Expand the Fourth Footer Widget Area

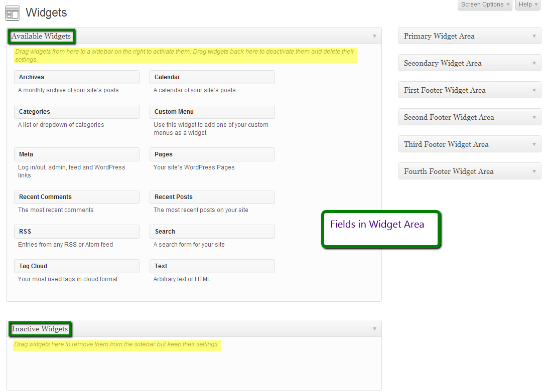pyautogui.click(x=534, y=171)
